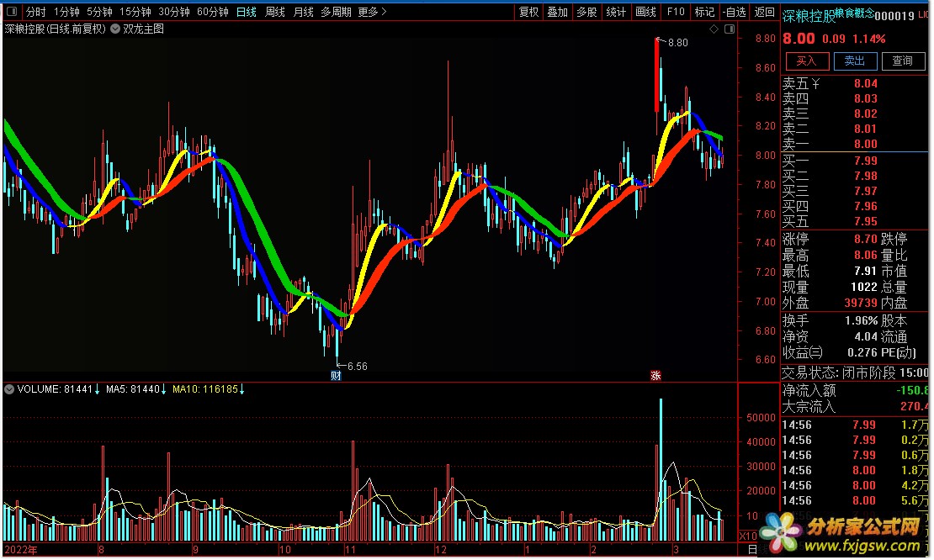
Task: Open the VOLUME indicator dropdown arrow
Action: point(9,389)
